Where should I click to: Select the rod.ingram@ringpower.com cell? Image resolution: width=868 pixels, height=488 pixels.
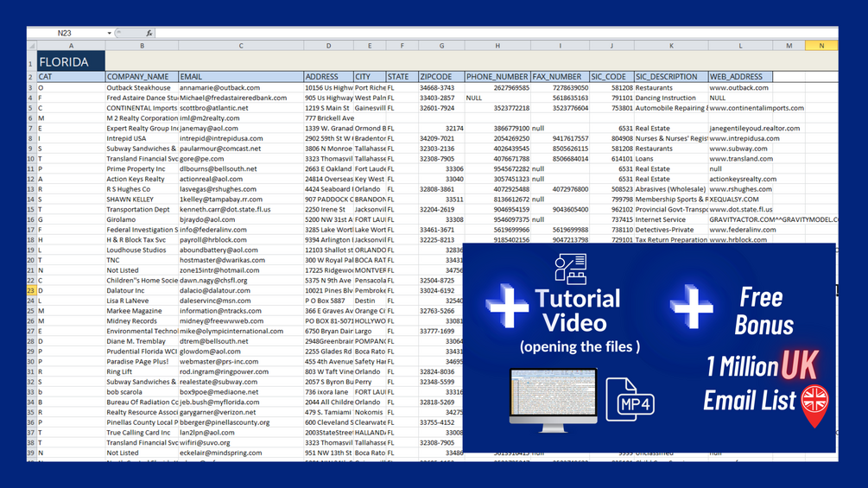click(x=241, y=371)
